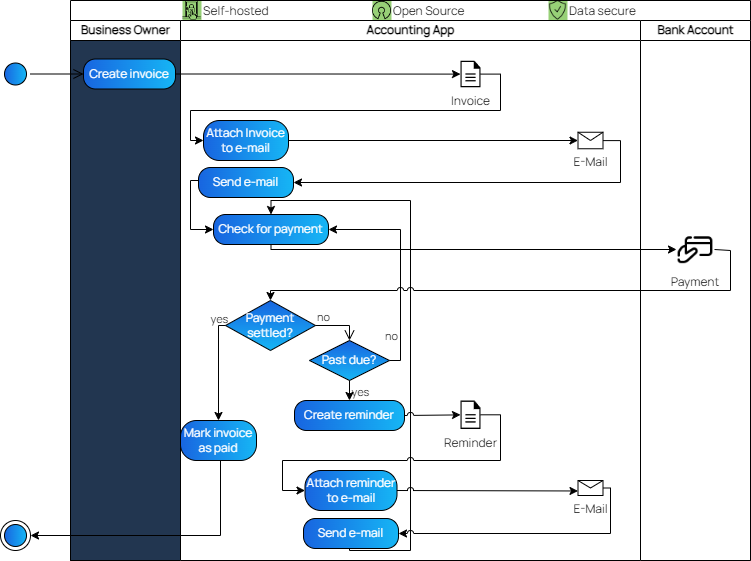The height and width of the screenshot is (561, 751).
Task: Select the bottom Send e-mail activity
Action: pos(351,533)
